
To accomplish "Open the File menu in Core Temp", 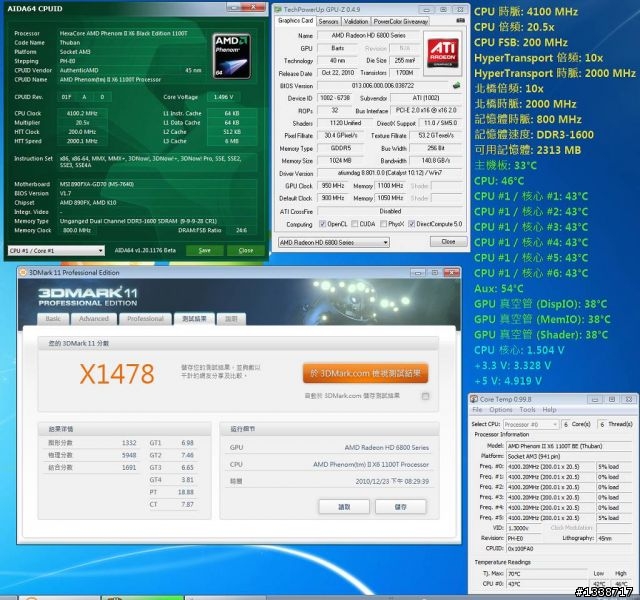I will tap(477, 409).
